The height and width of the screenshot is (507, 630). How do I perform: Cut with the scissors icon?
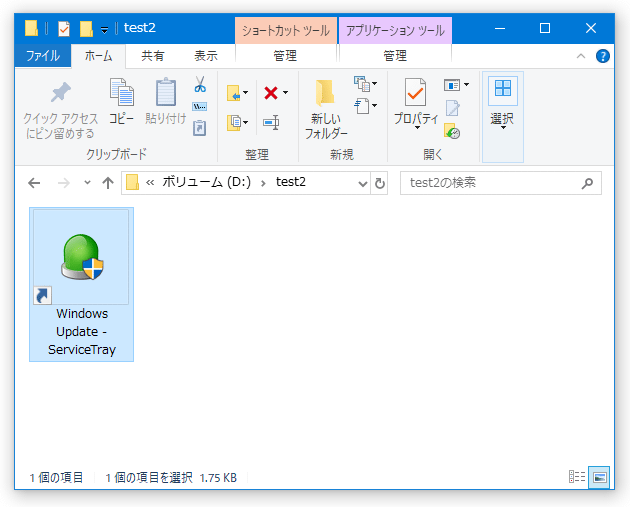[x=200, y=85]
